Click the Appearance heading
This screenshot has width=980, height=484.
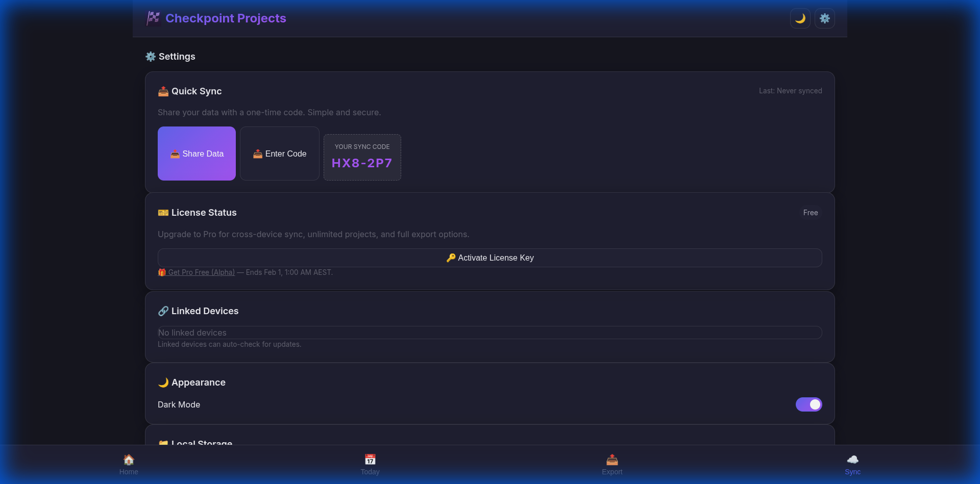192,383
